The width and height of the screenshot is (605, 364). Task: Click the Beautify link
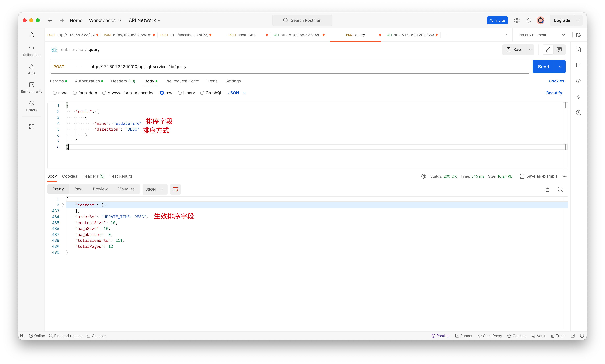pyautogui.click(x=554, y=93)
